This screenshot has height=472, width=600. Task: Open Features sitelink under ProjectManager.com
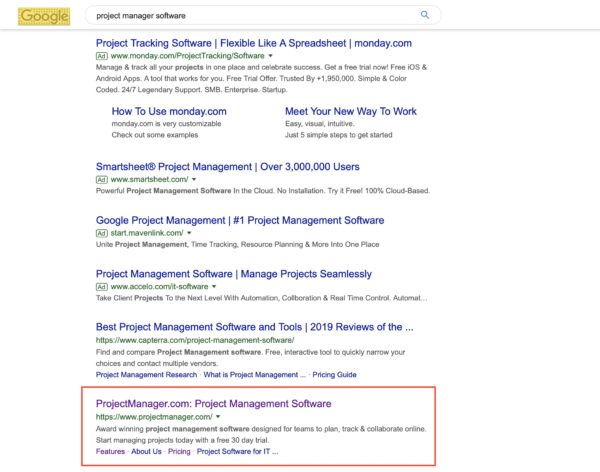[x=110, y=452]
